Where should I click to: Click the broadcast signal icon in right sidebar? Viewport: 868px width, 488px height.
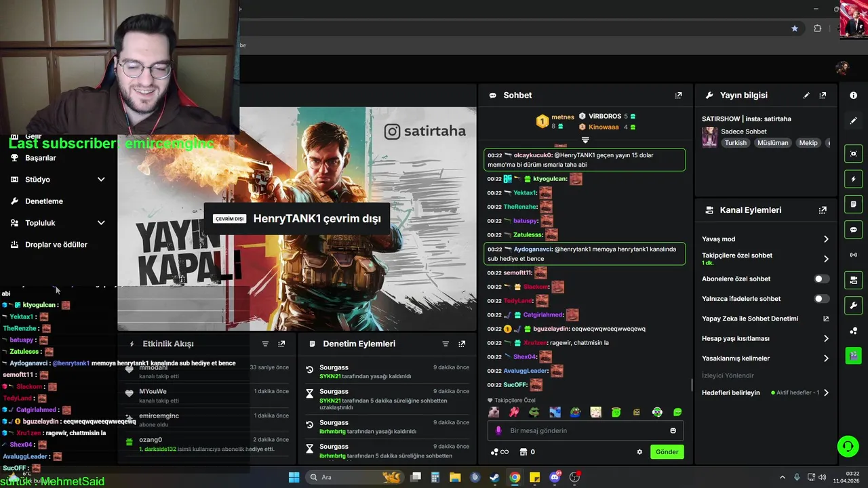853,255
